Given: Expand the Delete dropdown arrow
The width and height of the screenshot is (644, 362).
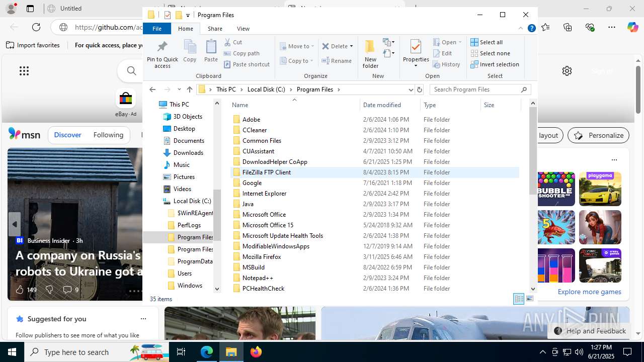Looking at the screenshot, I should click(351, 46).
